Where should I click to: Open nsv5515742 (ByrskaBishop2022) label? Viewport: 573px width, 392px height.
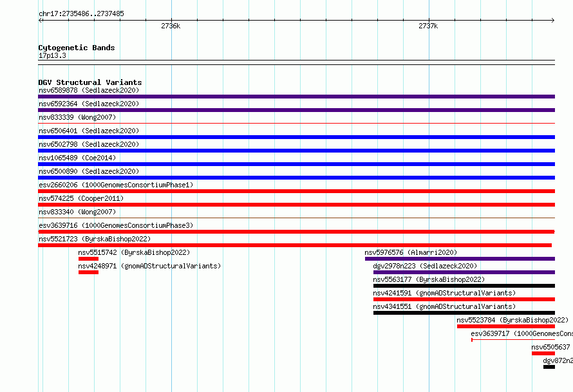pos(134,252)
